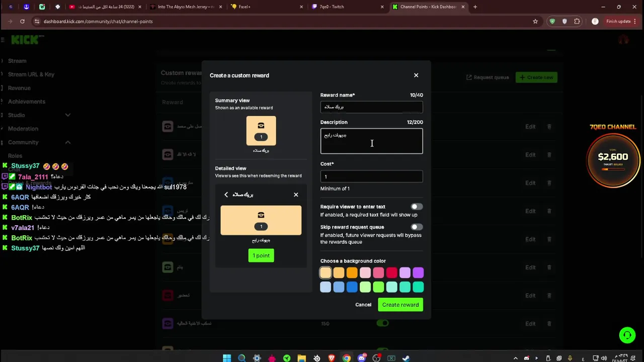Toggle Skip reward request queue
Screen dimensions: 644x362
417,227
